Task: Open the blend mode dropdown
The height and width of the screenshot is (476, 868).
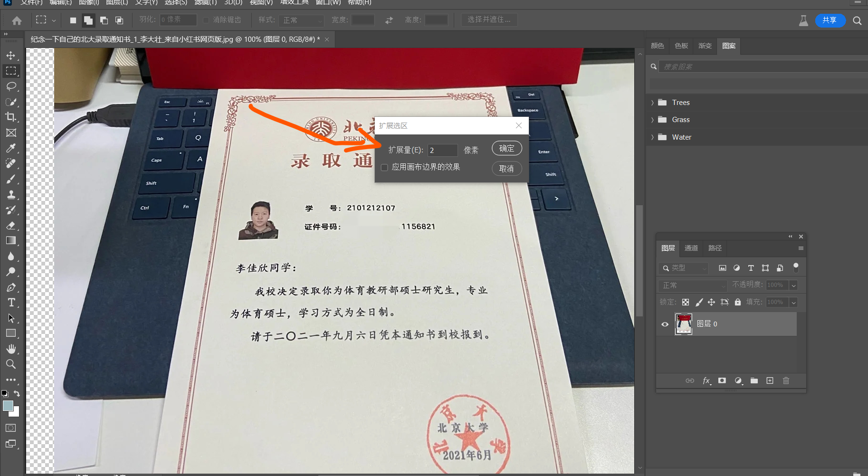Action: click(x=693, y=285)
